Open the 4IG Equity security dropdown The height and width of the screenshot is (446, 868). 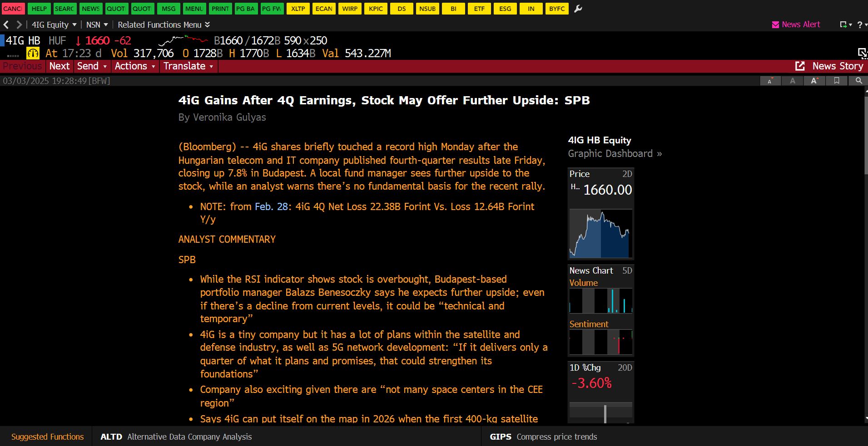click(54, 25)
